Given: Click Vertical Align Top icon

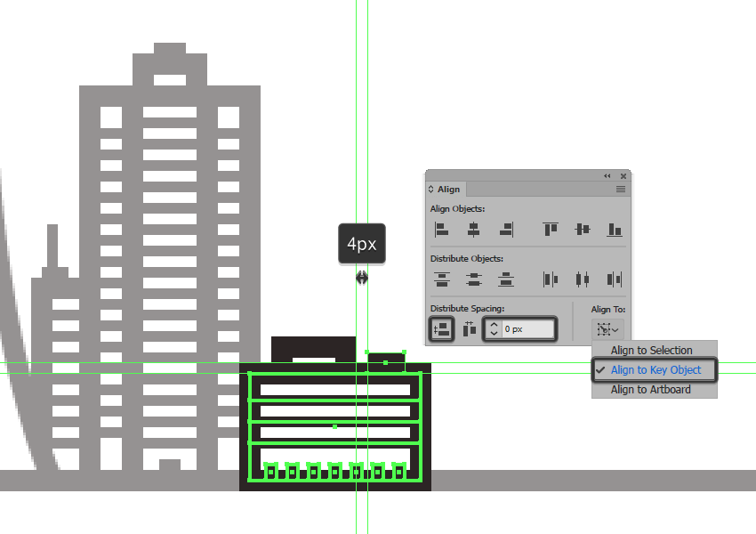Looking at the screenshot, I should (551, 230).
